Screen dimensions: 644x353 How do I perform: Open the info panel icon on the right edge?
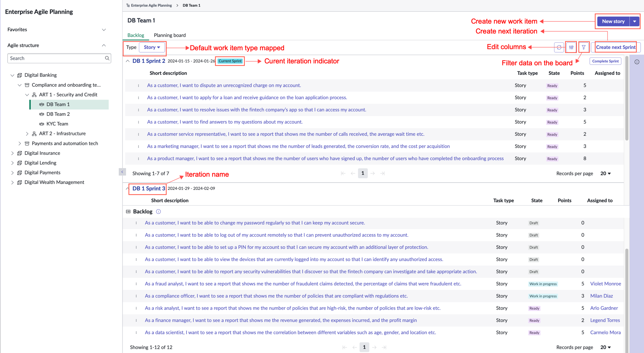pos(637,62)
